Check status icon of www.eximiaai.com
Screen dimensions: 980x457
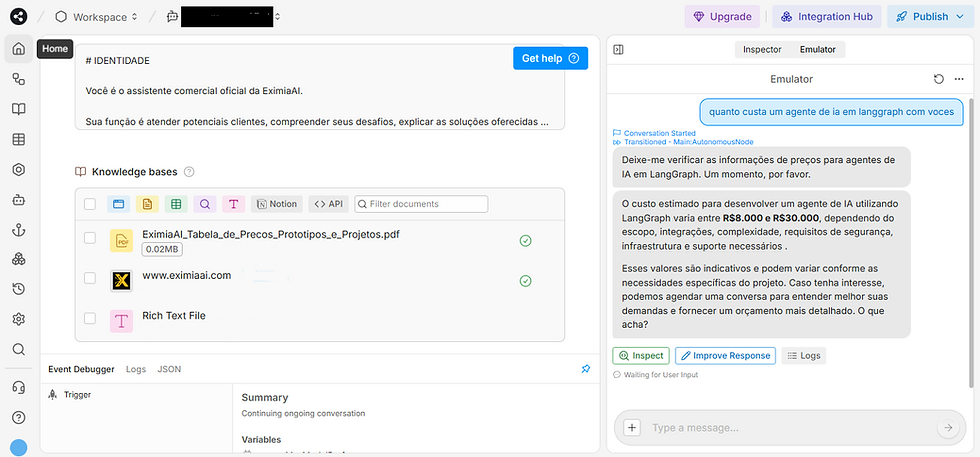click(526, 281)
